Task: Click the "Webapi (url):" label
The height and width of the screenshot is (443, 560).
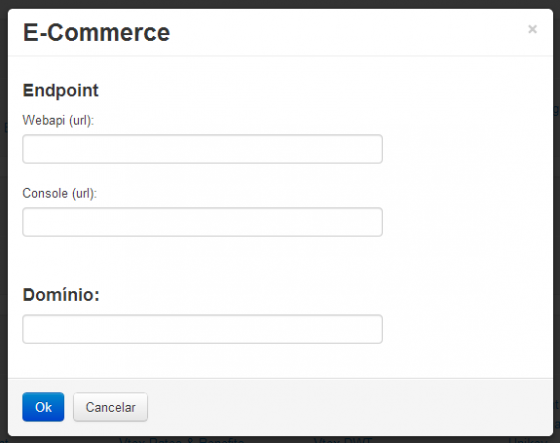Action: [58, 121]
